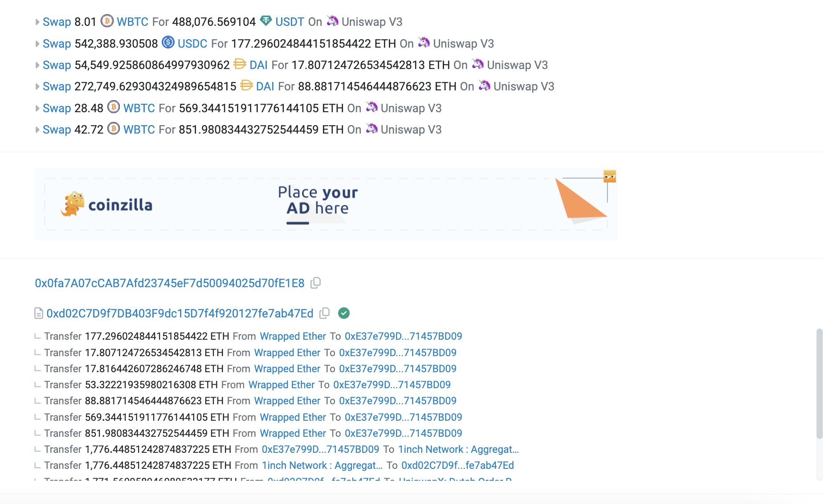Screen dimensions: 833x504
Task: Open Wrapped Ether link in 569.344 ETH transfer
Action: [293, 417]
